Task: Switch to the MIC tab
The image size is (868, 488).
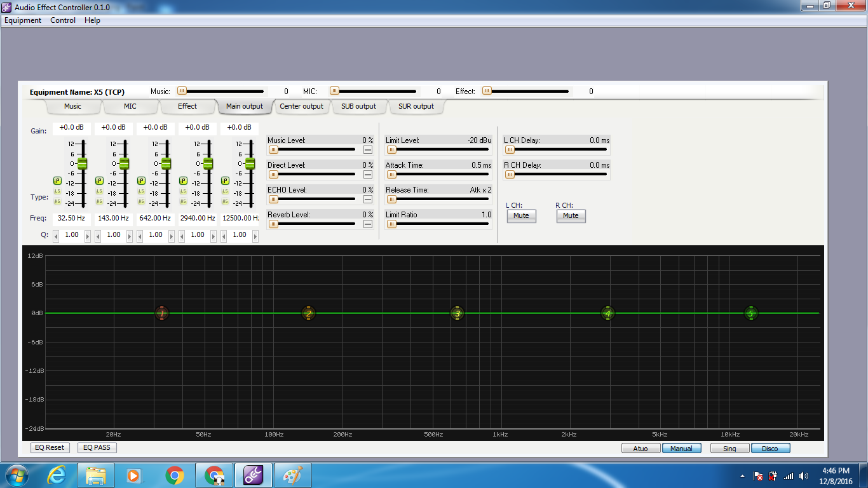Action: [130, 106]
